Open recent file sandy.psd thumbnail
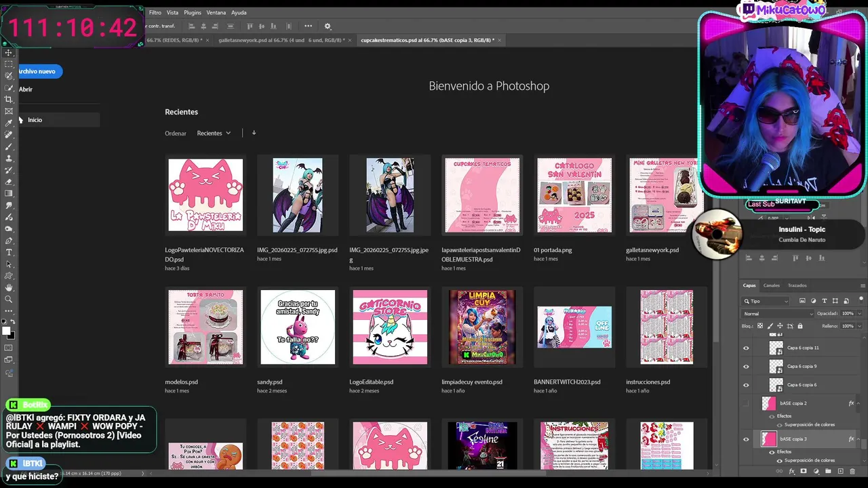The width and height of the screenshot is (868, 488). (x=298, y=327)
